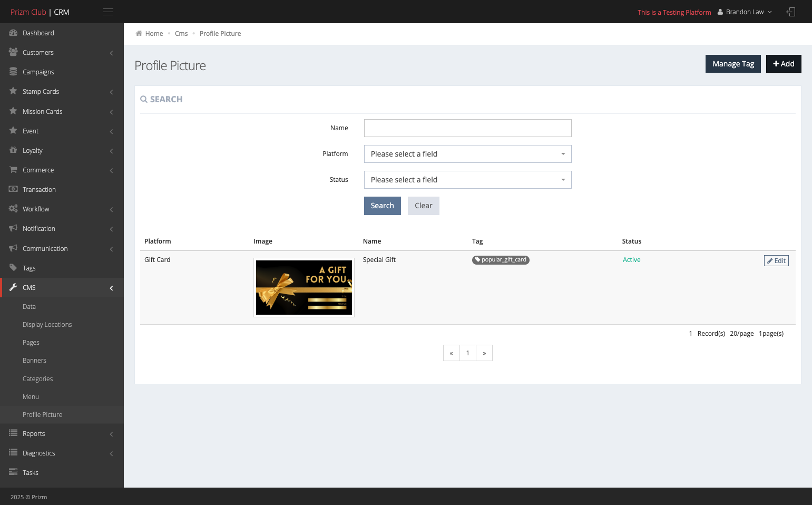Image resolution: width=812 pixels, height=505 pixels.
Task: Click the Clear button
Action: click(424, 206)
